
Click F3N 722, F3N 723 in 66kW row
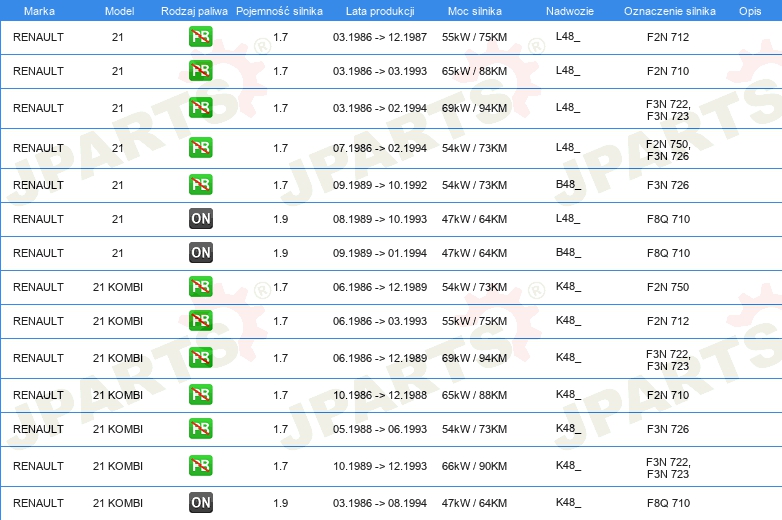(668, 468)
